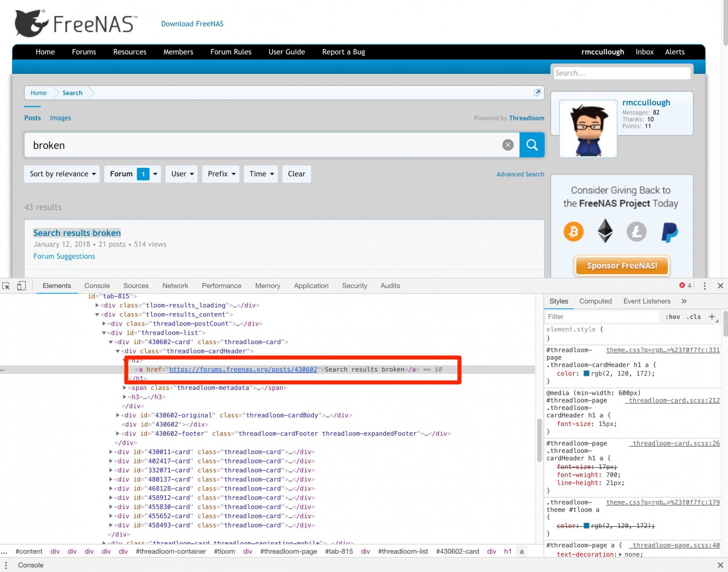This screenshot has width=728, height=572.
Task: Open the Forum filter dropdown
Action: (x=133, y=174)
